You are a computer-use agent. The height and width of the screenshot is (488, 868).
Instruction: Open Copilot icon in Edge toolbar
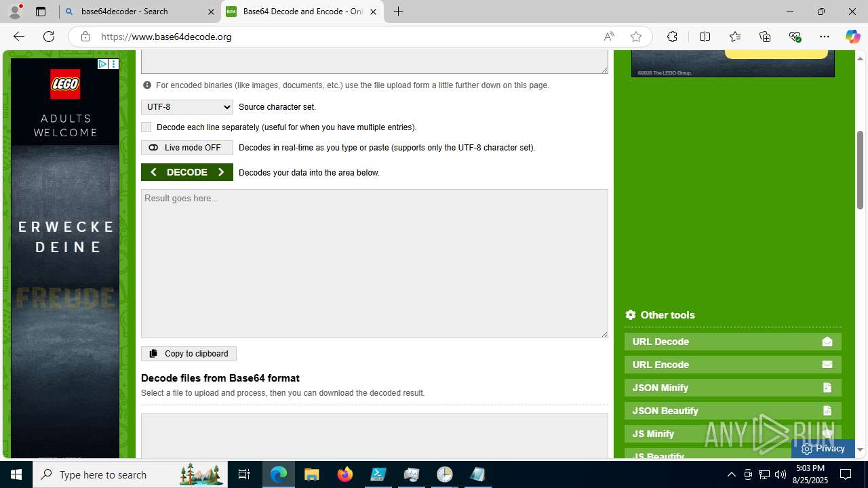(852, 37)
